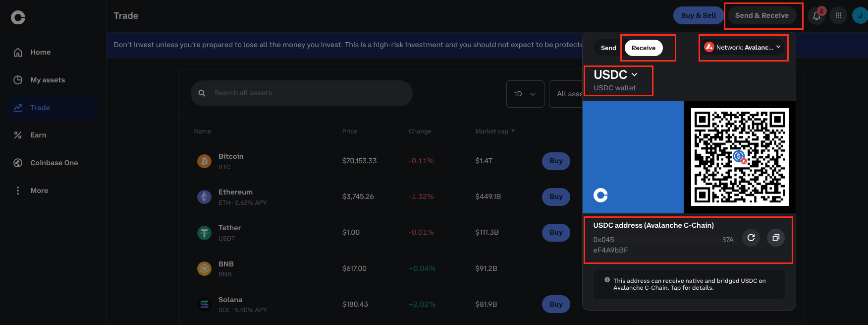Image resolution: width=868 pixels, height=325 pixels.
Task: Buy Bitcoin using its Buy button
Action: pyautogui.click(x=556, y=161)
